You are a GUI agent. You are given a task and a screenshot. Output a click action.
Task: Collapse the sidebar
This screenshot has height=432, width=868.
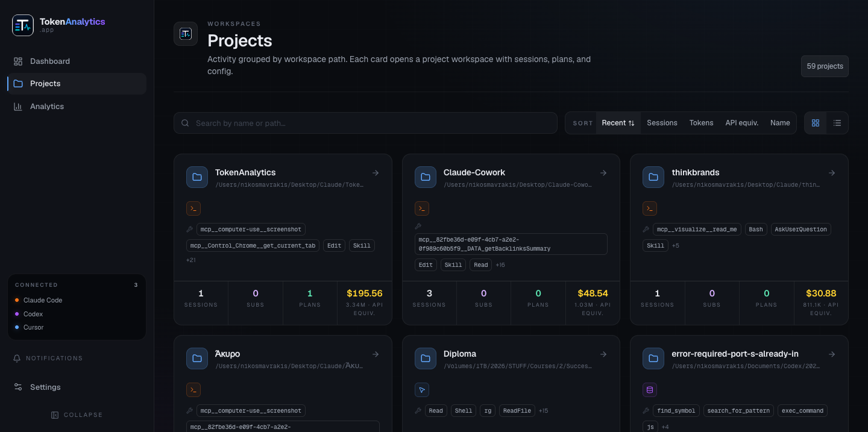click(77, 415)
